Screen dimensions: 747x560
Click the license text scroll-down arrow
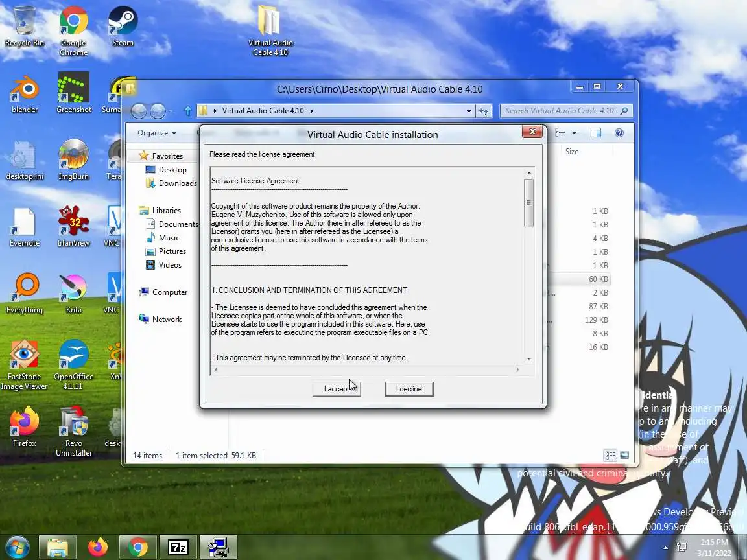(x=529, y=358)
